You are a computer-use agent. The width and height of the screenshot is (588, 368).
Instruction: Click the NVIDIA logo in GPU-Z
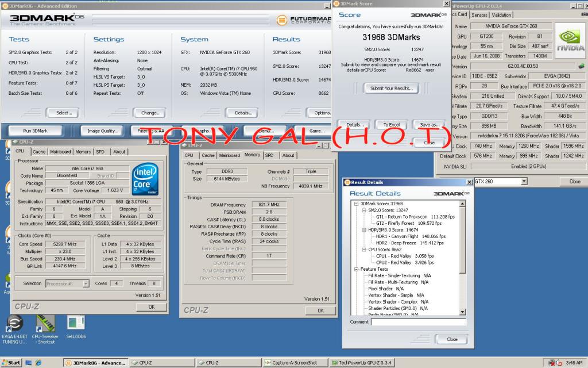[x=570, y=41]
